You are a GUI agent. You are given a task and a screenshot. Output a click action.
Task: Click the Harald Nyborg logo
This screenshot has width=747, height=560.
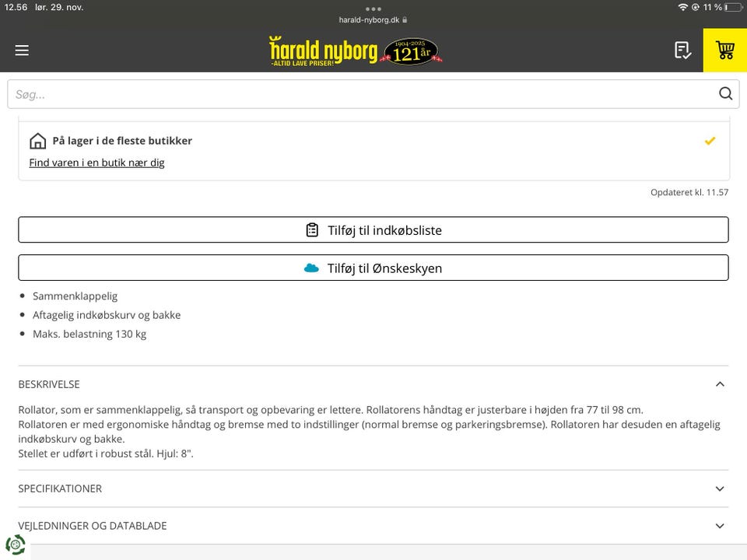pyautogui.click(x=324, y=51)
